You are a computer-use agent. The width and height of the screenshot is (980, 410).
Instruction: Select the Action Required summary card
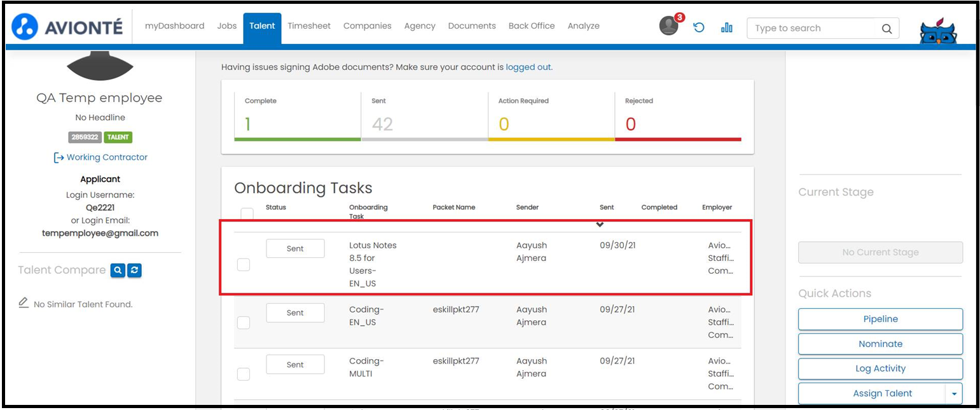(x=551, y=117)
